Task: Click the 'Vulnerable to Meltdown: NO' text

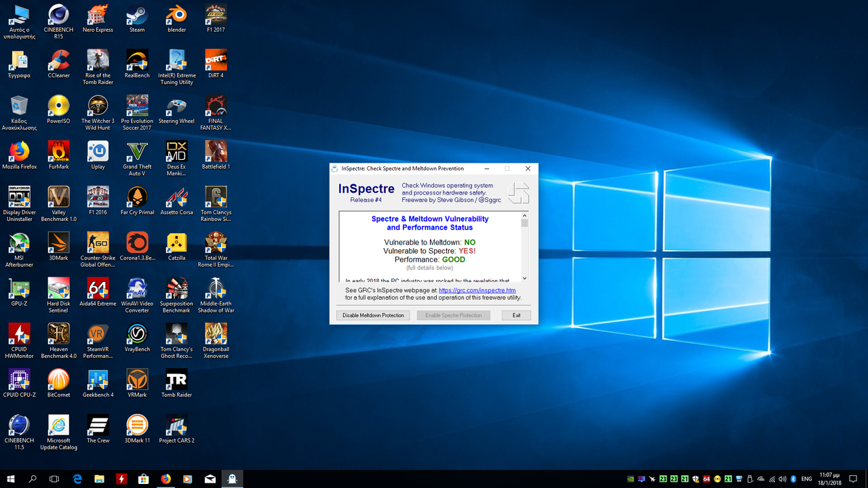Action: (x=430, y=242)
